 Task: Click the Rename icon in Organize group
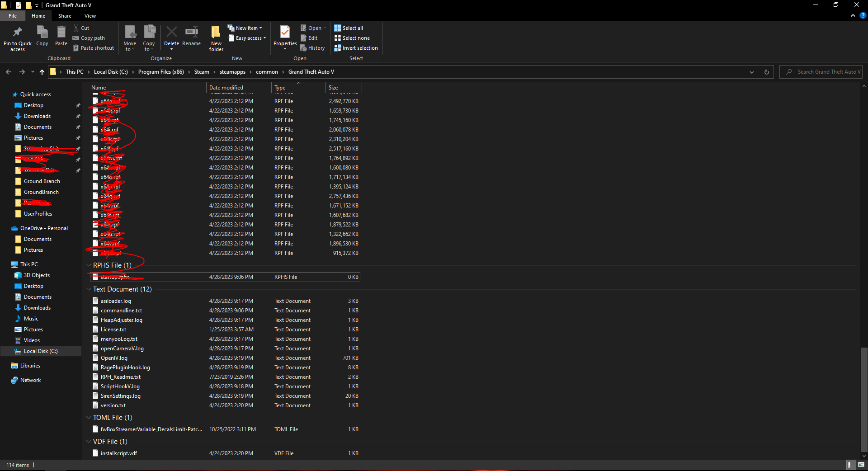(x=191, y=33)
